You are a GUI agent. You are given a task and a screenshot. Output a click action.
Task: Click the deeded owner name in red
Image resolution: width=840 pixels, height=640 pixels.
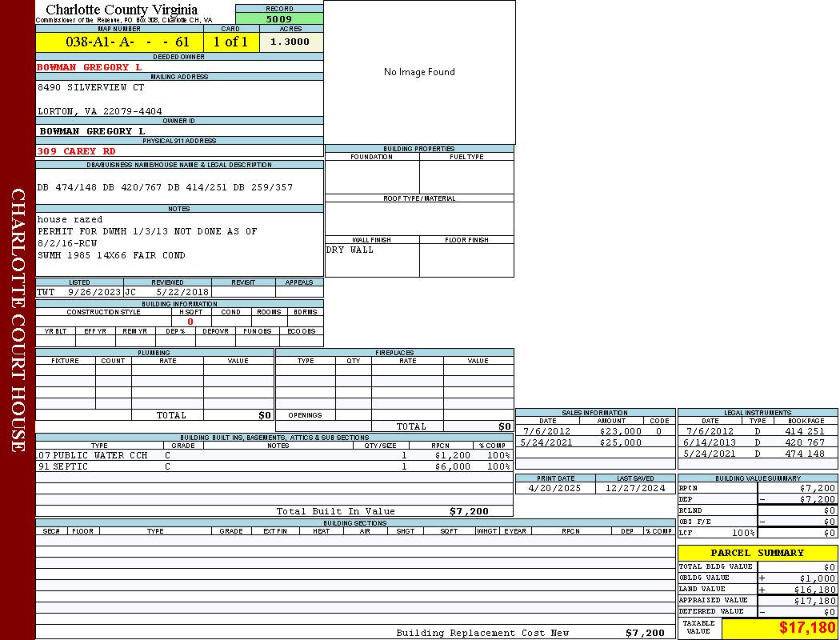(x=89, y=67)
